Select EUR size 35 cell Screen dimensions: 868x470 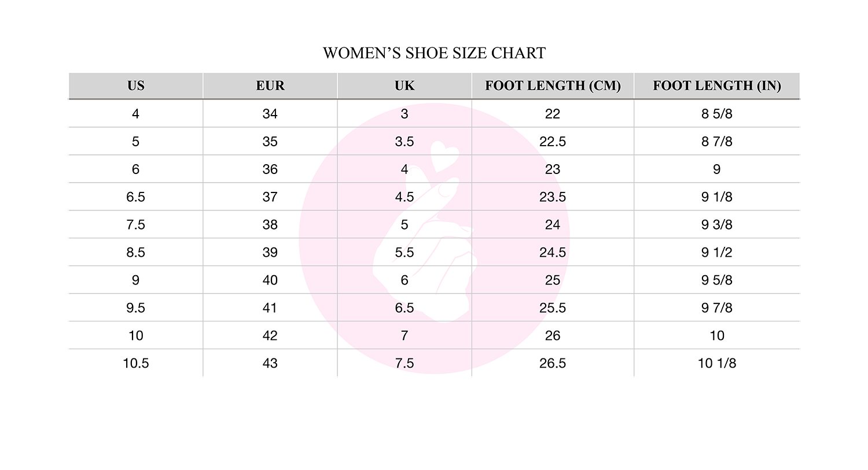click(x=270, y=141)
